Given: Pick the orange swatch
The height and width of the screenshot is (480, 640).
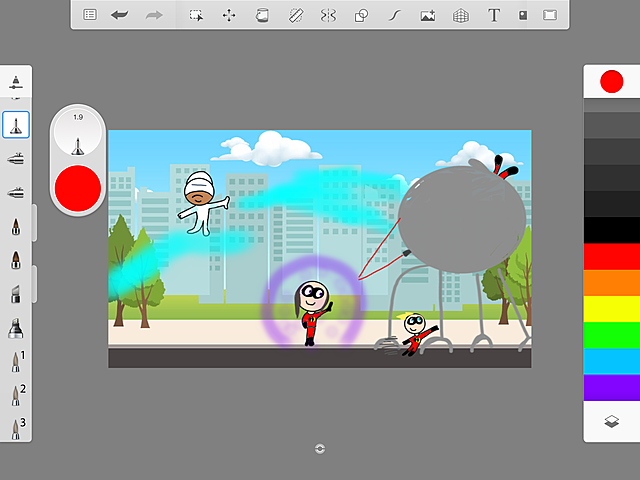Looking at the screenshot, I should click(x=612, y=283).
